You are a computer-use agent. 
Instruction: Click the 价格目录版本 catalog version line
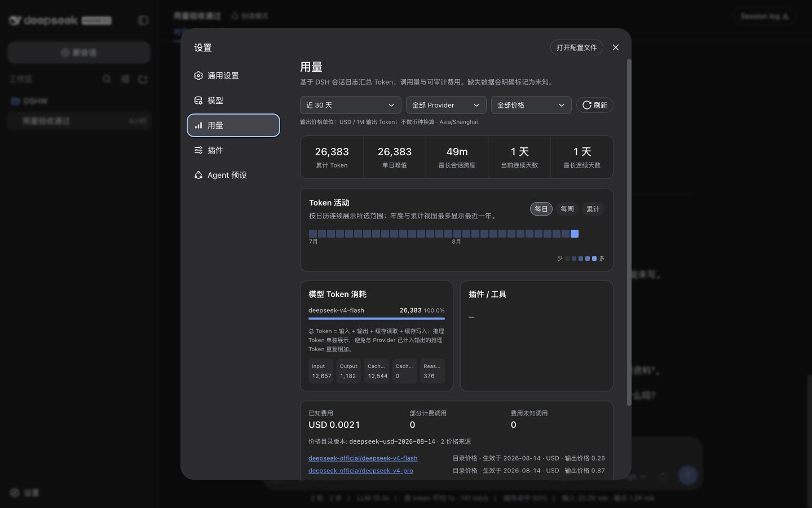pos(390,441)
